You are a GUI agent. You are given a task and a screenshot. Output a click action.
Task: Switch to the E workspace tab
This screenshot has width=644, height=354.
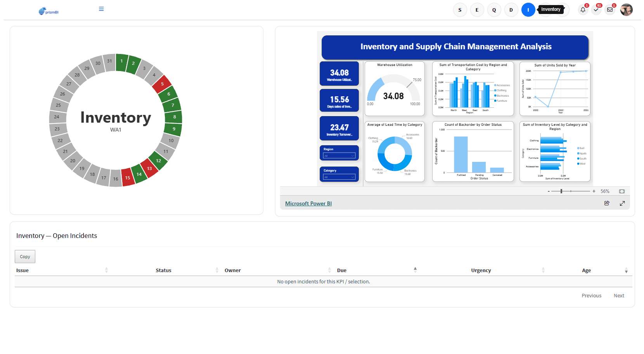[477, 10]
